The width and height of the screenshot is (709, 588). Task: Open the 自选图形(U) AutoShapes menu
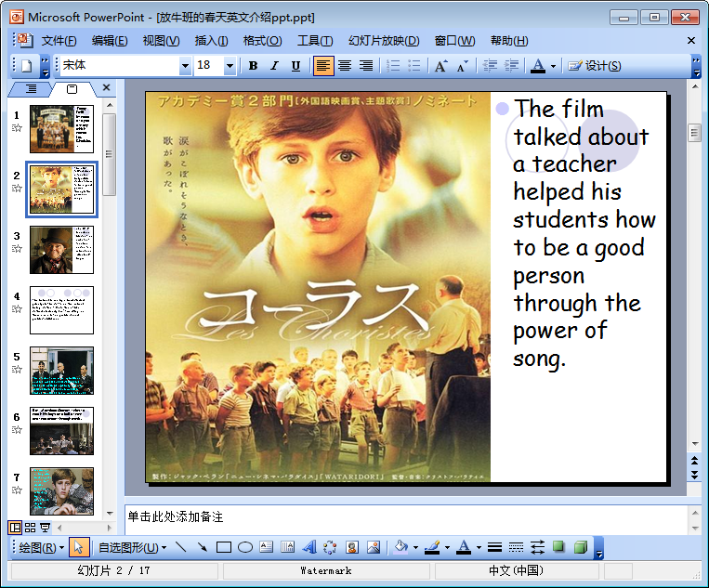(132, 548)
